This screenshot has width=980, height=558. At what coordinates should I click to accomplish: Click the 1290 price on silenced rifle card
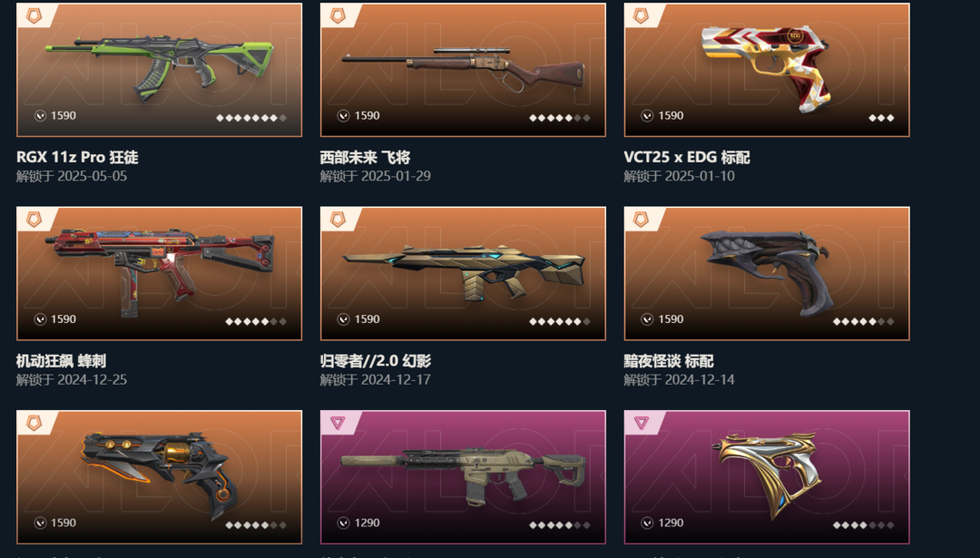click(367, 523)
